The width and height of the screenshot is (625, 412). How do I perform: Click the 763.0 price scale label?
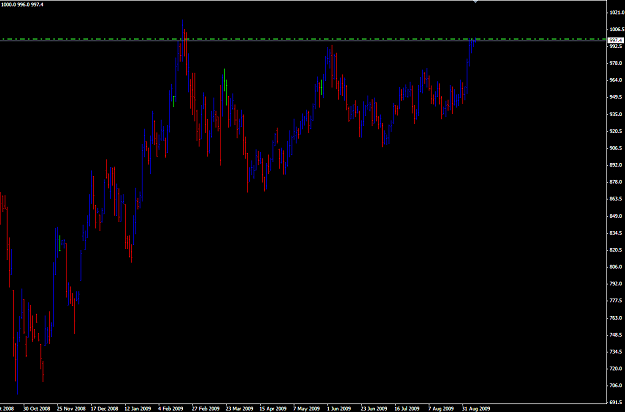616,318
